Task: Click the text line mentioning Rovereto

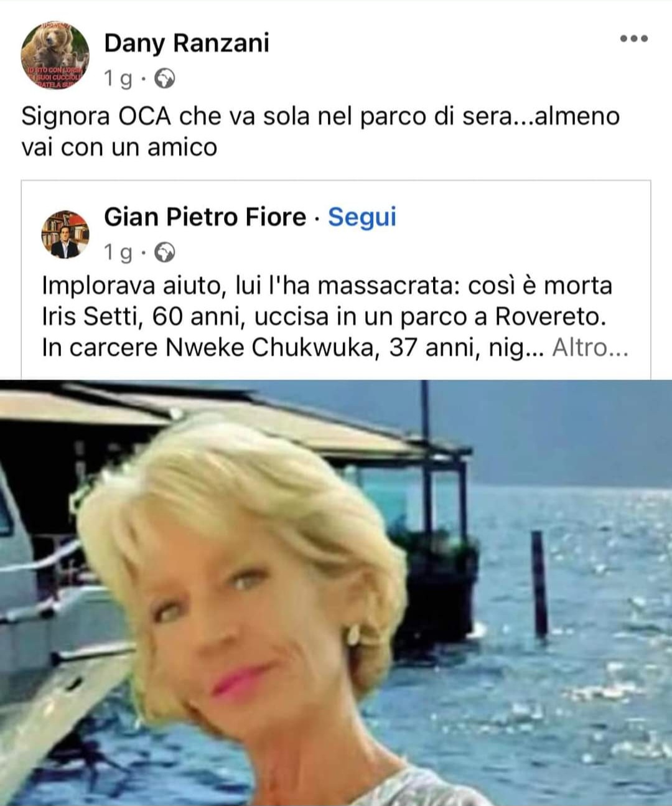Action: (324, 317)
